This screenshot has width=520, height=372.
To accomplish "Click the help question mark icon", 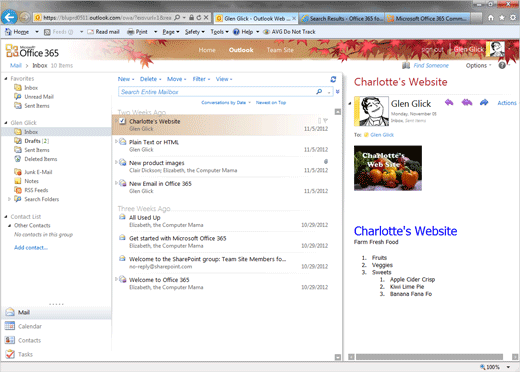I will (x=502, y=65).
